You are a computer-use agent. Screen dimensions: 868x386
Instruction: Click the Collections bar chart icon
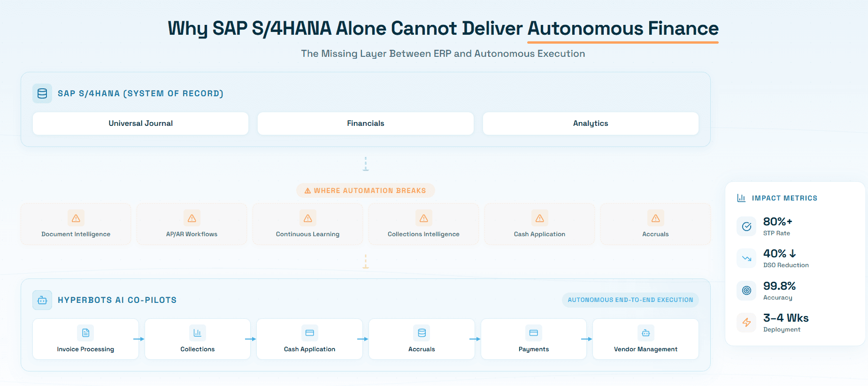198,333
